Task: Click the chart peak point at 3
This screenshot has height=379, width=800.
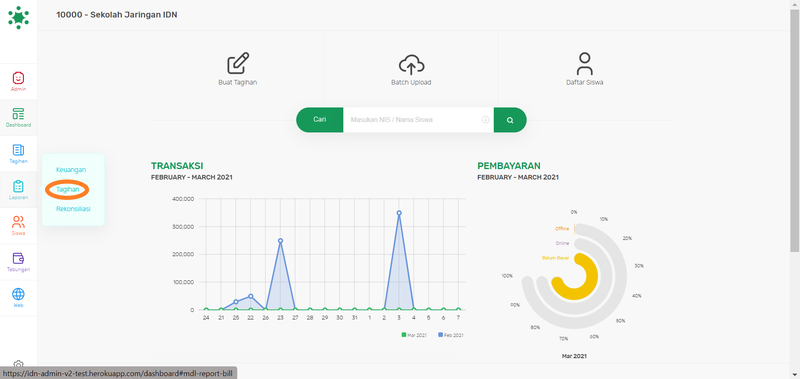Action: [399, 213]
